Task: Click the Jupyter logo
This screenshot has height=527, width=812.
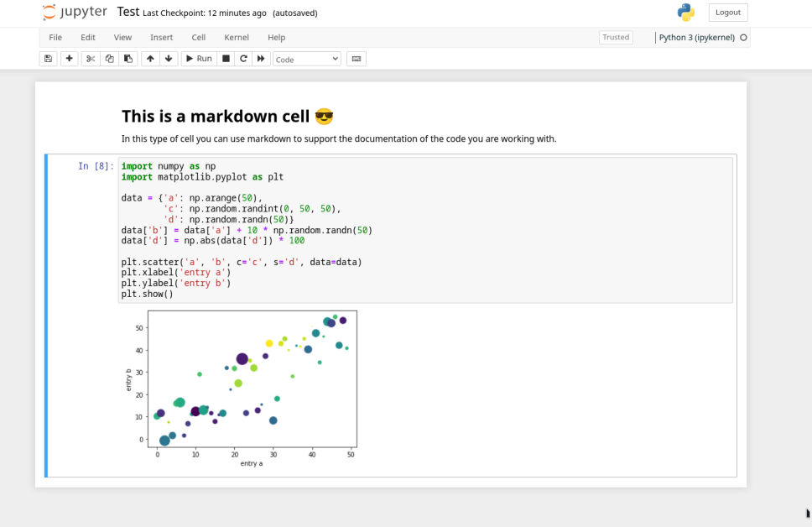Action: point(75,12)
